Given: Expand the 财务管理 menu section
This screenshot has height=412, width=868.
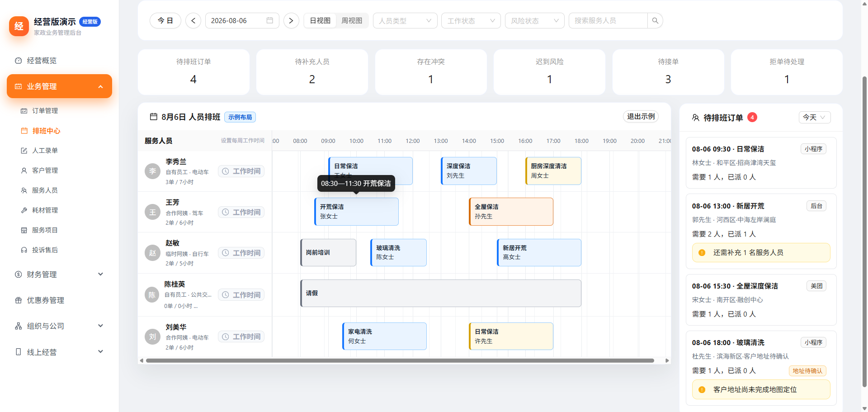Looking at the screenshot, I should [x=59, y=275].
